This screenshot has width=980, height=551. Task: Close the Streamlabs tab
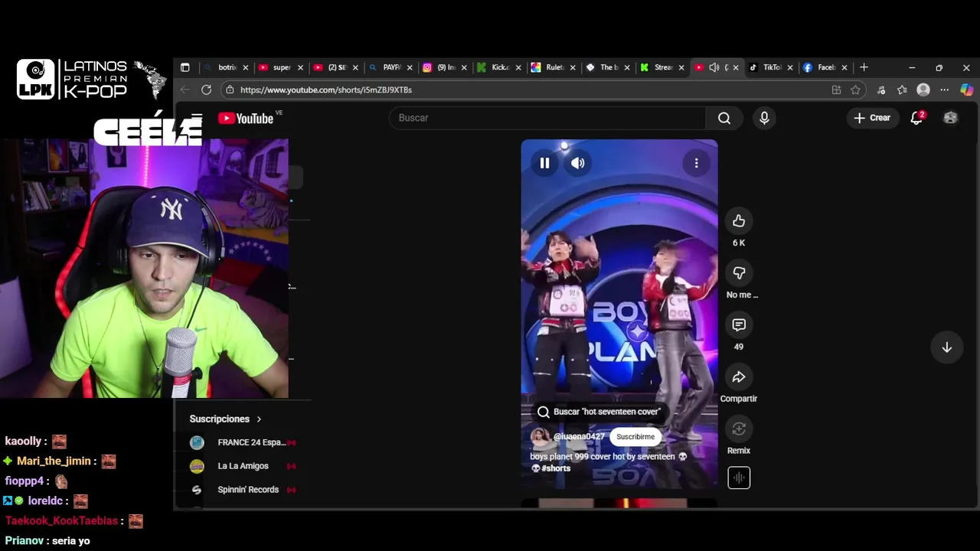coord(681,67)
